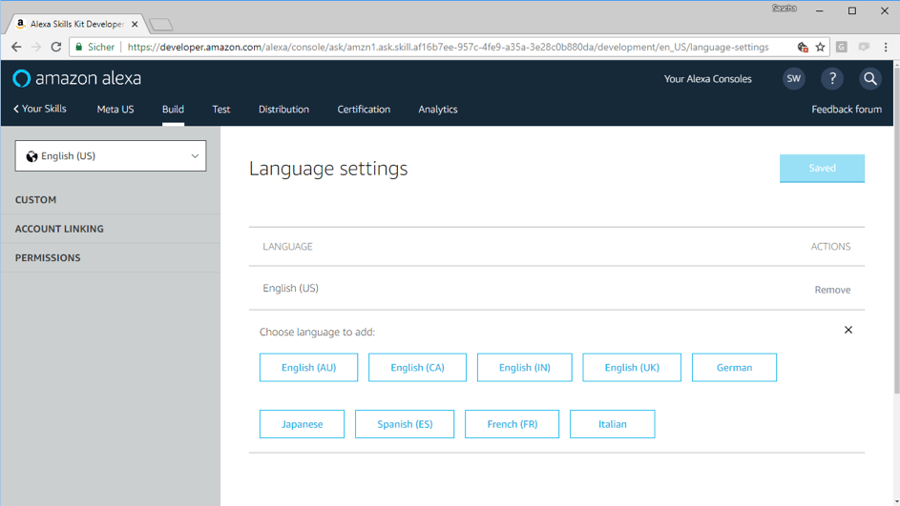The width and height of the screenshot is (900, 506).
Task: Add Japanese language
Action: 302,424
